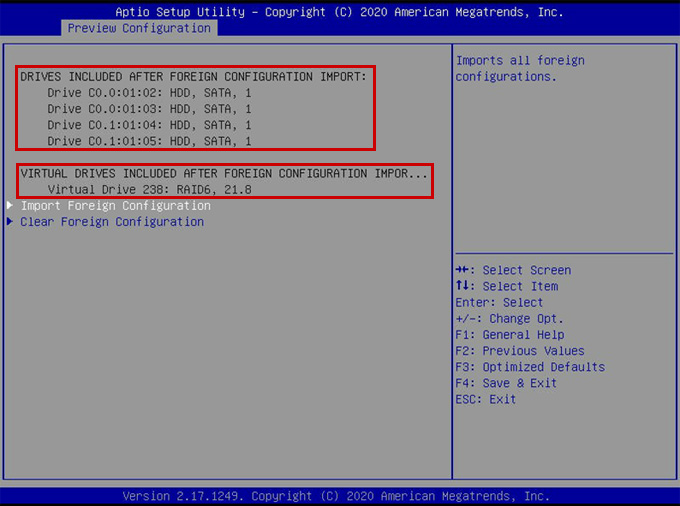Click the left-right arrows Select Screen icon

click(464, 271)
